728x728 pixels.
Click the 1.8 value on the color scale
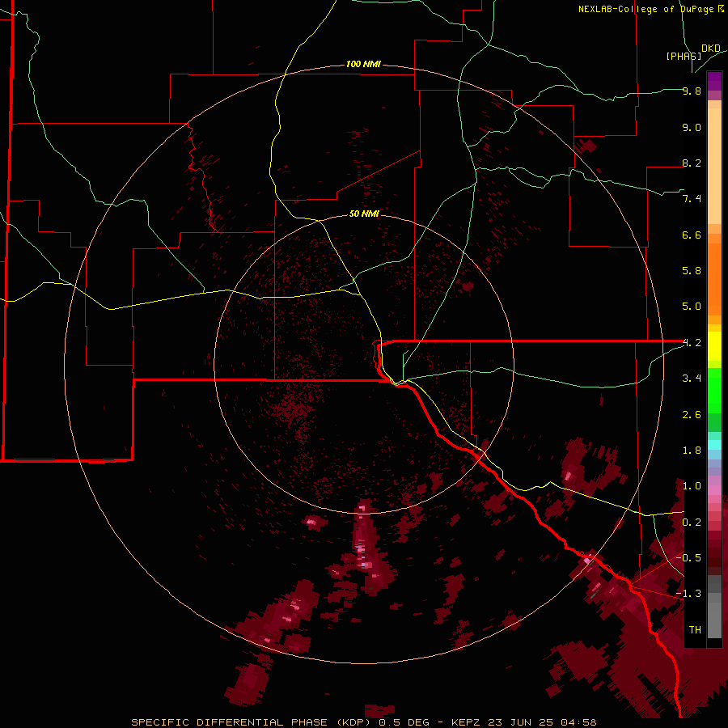pos(692,451)
